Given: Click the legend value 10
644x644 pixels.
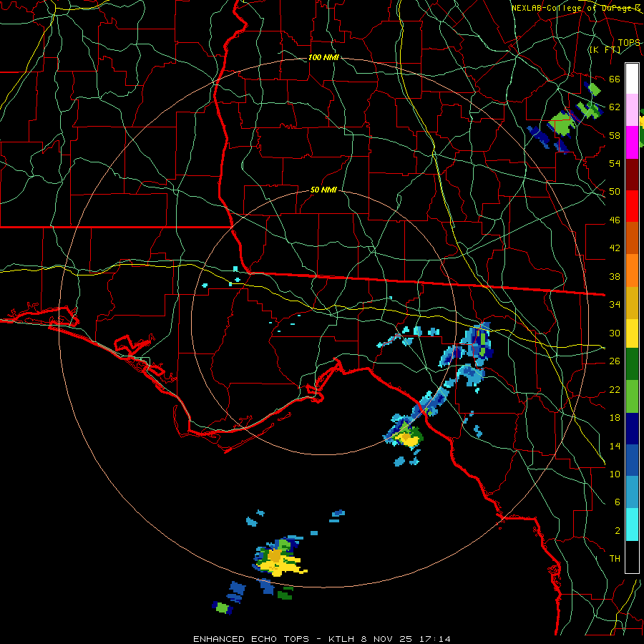Looking at the screenshot, I should pos(615,474).
